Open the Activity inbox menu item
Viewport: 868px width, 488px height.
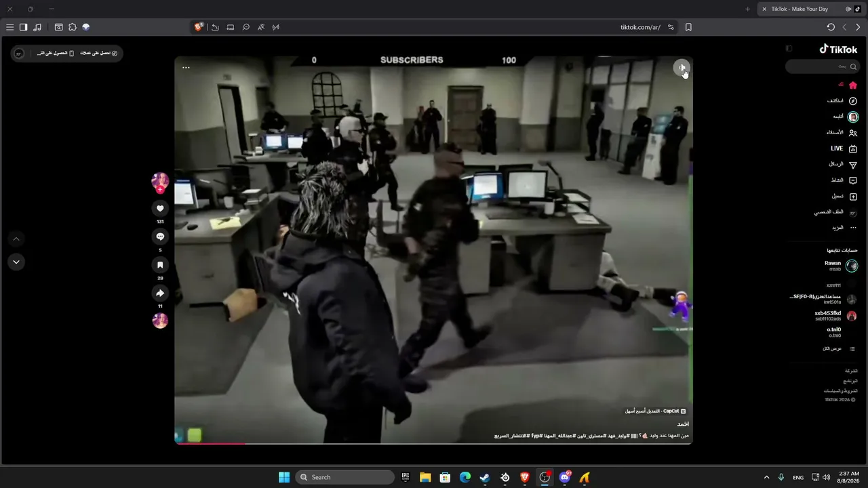pyautogui.click(x=844, y=180)
